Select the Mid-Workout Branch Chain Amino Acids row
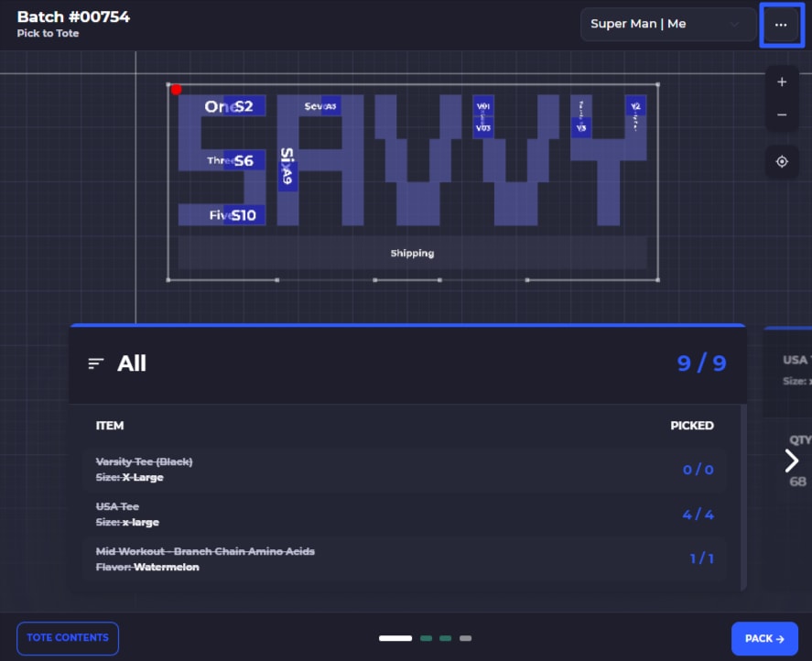Image resolution: width=812 pixels, height=661 pixels. [x=404, y=559]
